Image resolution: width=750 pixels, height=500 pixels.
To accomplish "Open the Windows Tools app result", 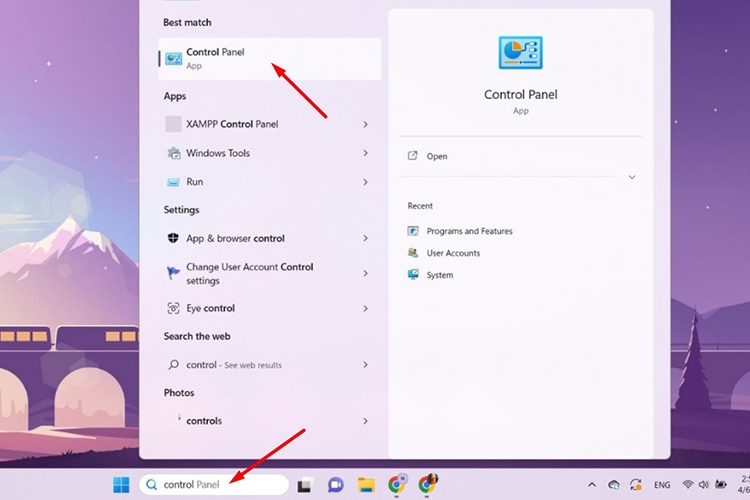I will tap(218, 153).
